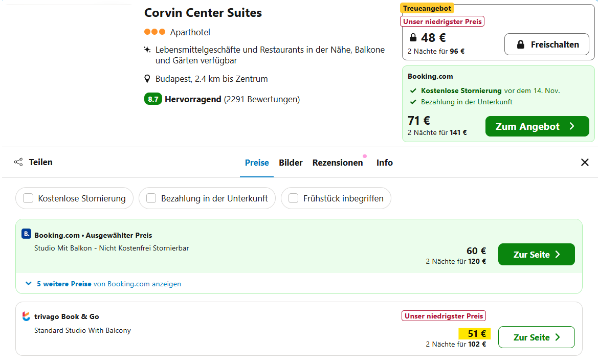
Task: Click the sparkle icon beside hotel highlights
Action: pyautogui.click(x=147, y=50)
